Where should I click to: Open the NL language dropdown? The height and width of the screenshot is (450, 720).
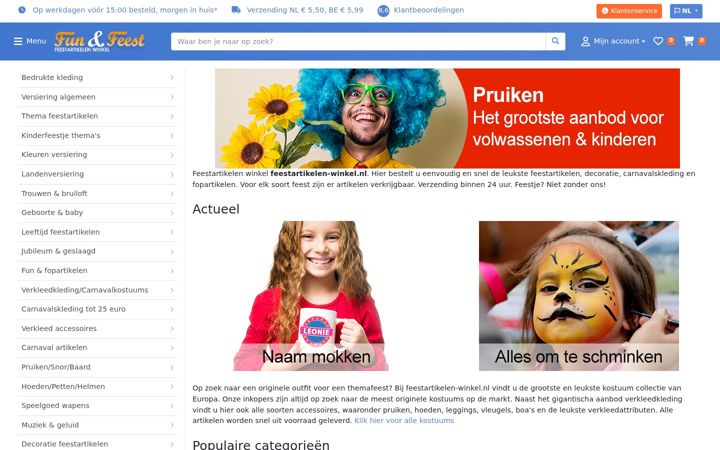pyautogui.click(x=686, y=11)
